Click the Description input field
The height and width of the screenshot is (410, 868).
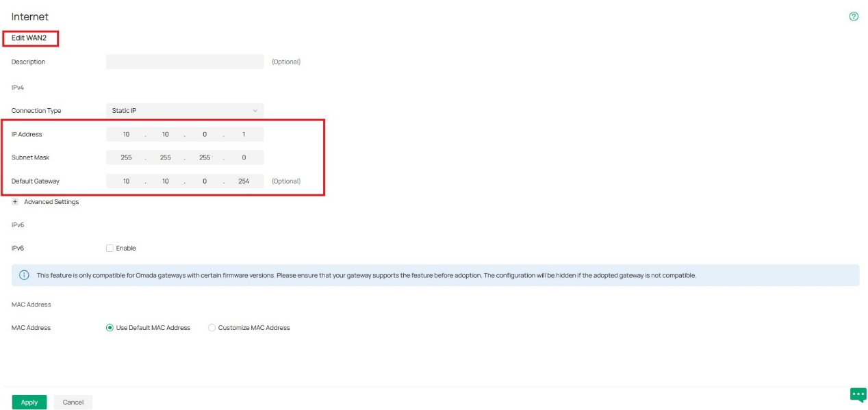[x=185, y=61]
